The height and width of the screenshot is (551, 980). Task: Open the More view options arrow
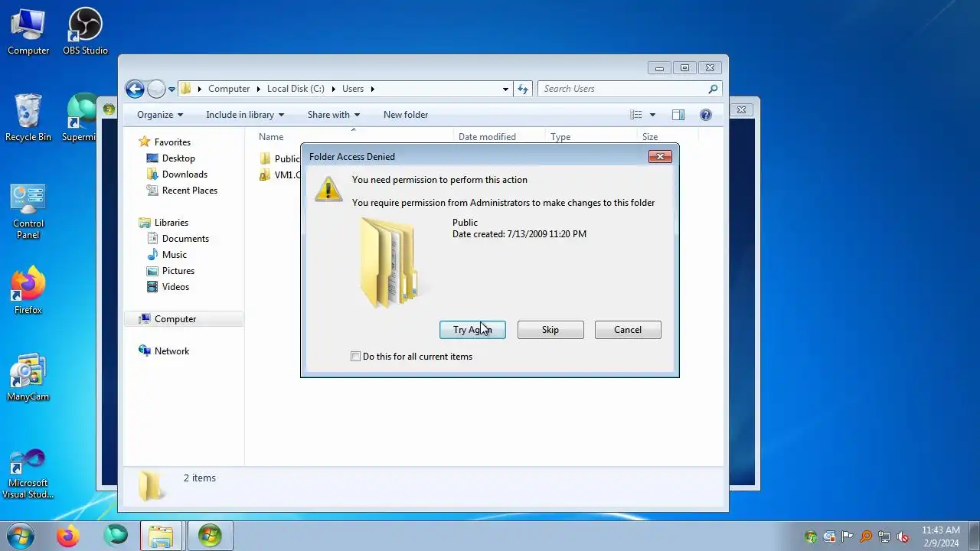652,115
